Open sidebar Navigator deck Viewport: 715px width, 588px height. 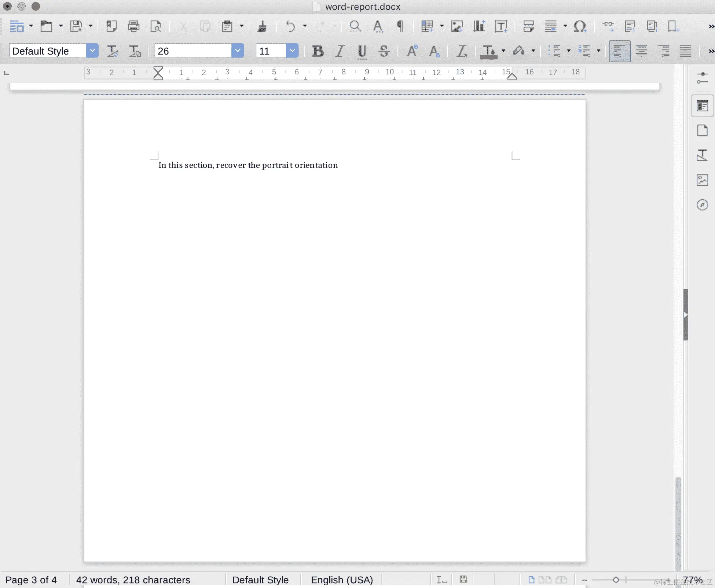702,205
